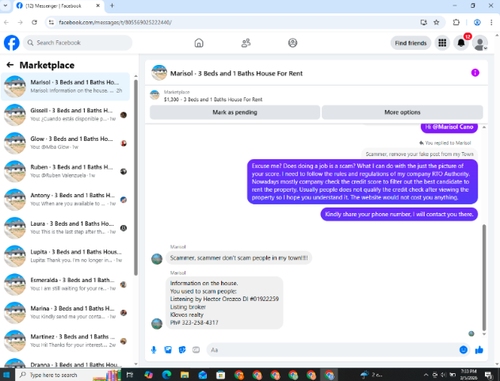Open the Friends icon in top navigation
This screenshot has height=381, width=500.
(x=246, y=43)
